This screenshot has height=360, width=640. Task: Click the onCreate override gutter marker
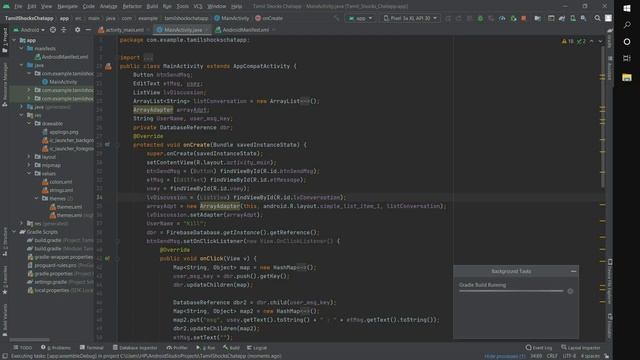[107, 144]
